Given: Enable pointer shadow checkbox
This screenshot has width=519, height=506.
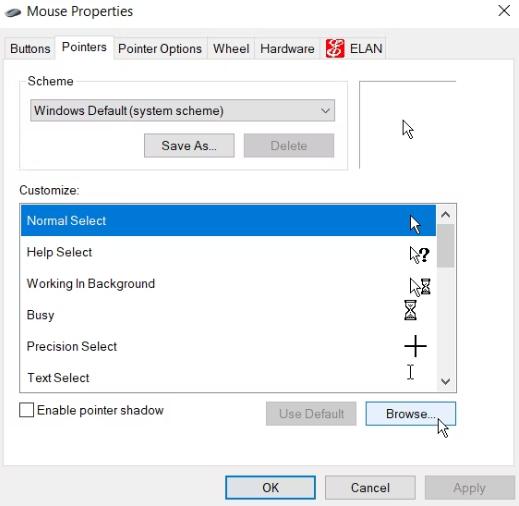Looking at the screenshot, I should (26, 410).
